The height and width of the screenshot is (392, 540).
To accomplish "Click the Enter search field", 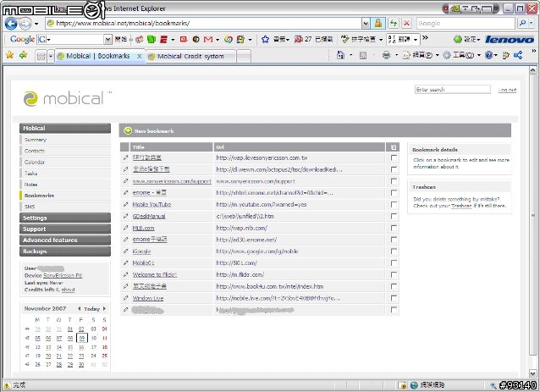I will point(453,90).
